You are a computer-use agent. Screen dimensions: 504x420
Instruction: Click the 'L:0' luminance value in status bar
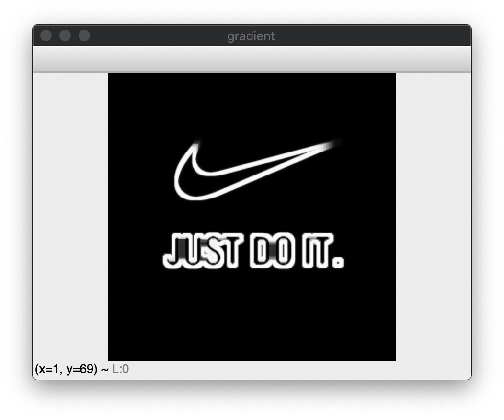coord(120,369)
